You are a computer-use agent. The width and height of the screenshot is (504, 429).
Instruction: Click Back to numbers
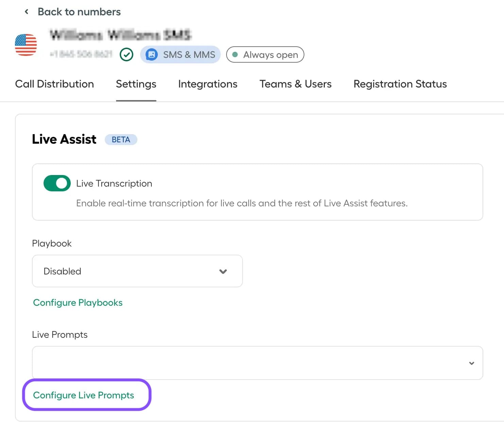[x=79, y=12]
